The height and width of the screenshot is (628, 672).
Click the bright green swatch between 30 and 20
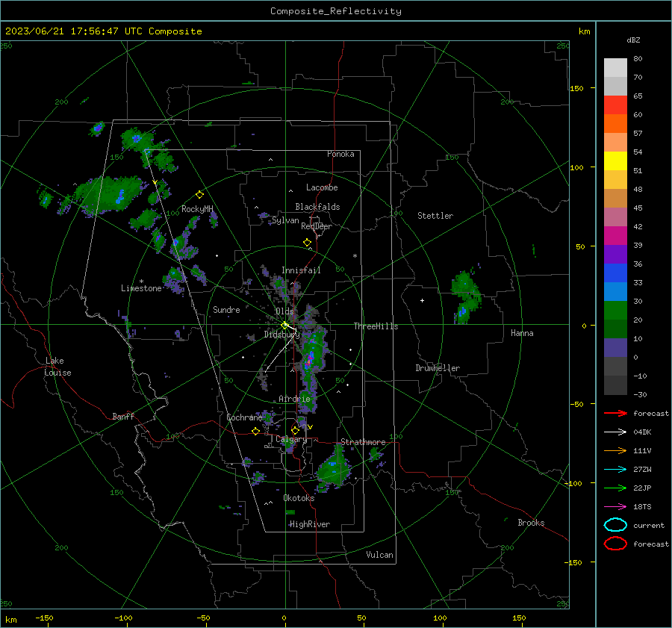(615, 311)
